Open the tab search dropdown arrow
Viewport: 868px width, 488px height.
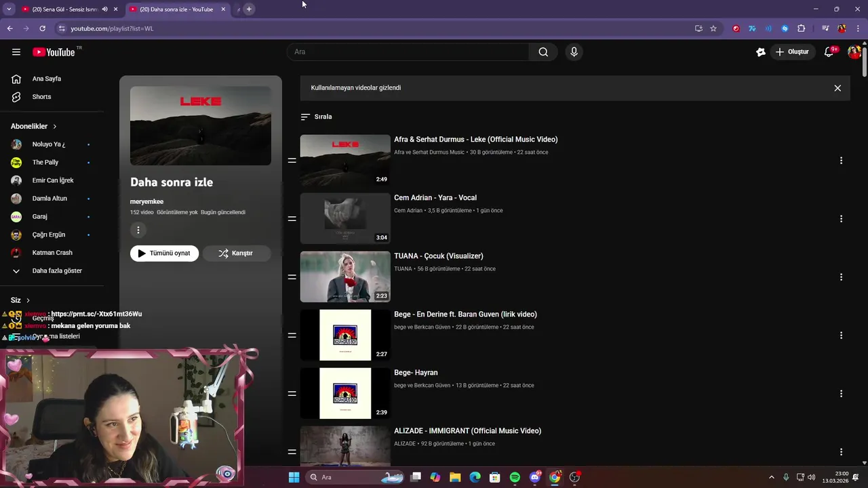click(9, 9)
